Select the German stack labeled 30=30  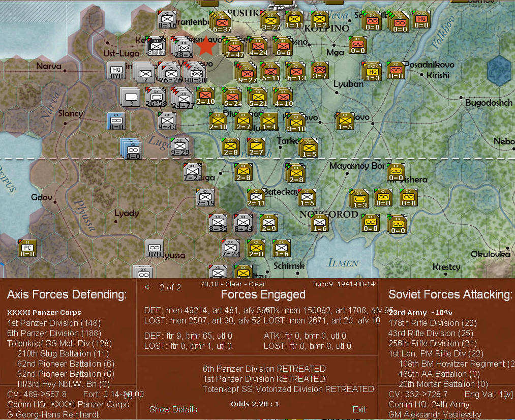pyautogui.click(x=195, y=73)
